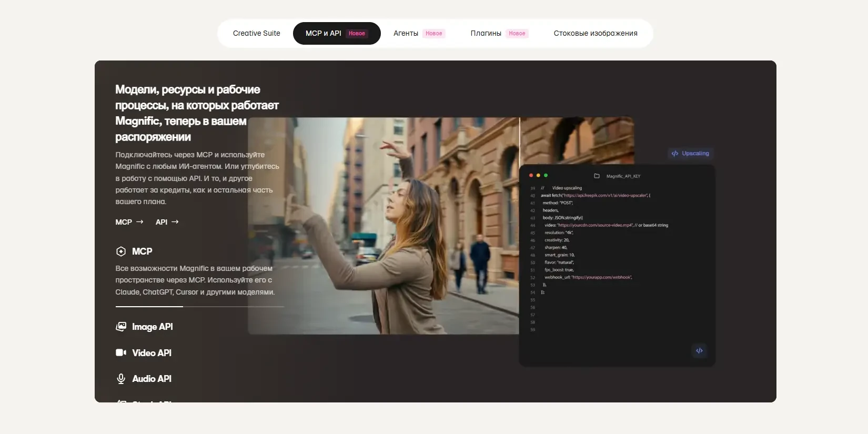Open the Creative Suite tab
Screen dimensions: 868x434
click(x=256, y=33)
